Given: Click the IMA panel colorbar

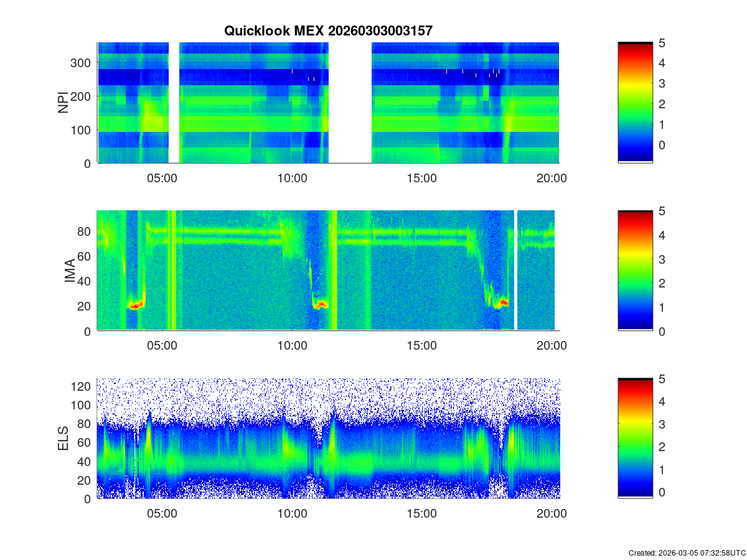Looking at the screenshot, I should tap(635, 271).
